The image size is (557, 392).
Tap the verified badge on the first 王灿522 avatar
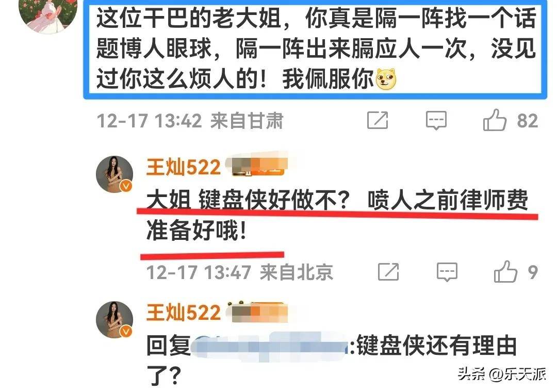click(126, 186)
